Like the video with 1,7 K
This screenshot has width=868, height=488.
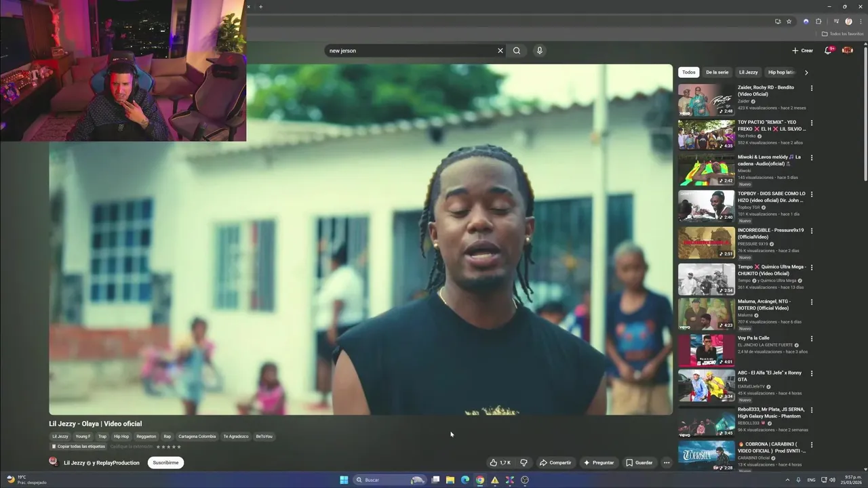[x=500, y=463]
